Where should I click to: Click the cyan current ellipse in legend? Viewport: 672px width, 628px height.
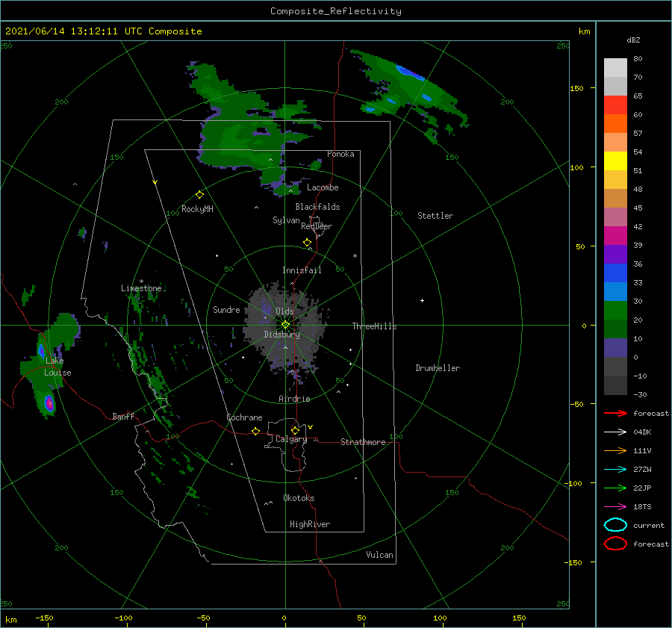point(615,525)
